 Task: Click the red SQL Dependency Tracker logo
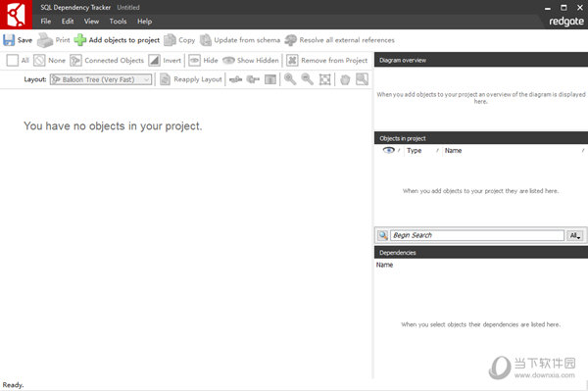[x=16, y=15]
